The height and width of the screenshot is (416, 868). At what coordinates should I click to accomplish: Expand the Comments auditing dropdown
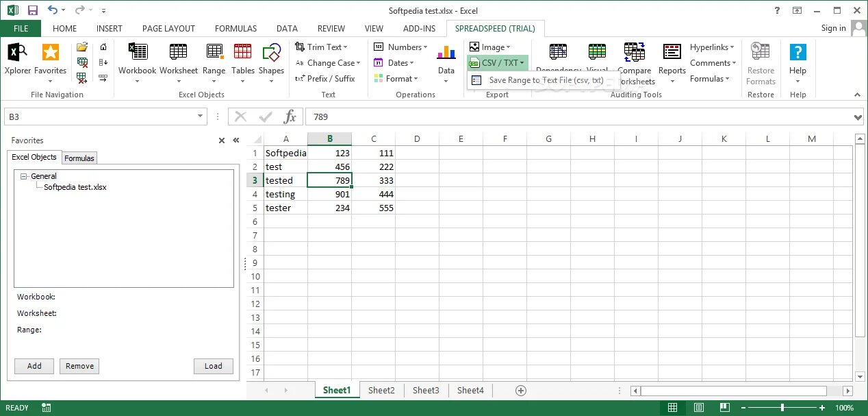tap(713, 63)
